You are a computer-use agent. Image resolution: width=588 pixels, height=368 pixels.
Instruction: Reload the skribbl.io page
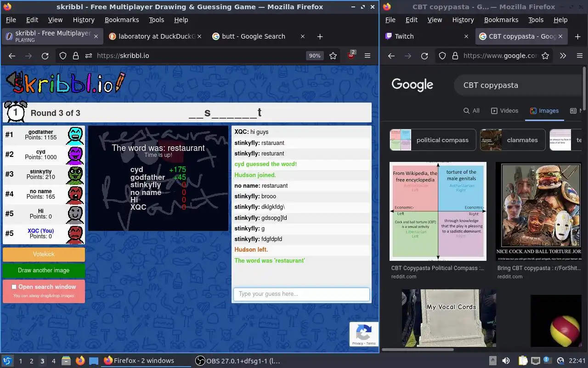(x=45, y=56)
